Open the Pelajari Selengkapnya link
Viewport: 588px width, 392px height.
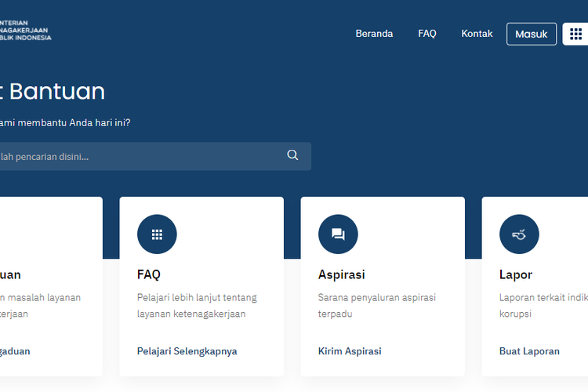coord(187,351)
